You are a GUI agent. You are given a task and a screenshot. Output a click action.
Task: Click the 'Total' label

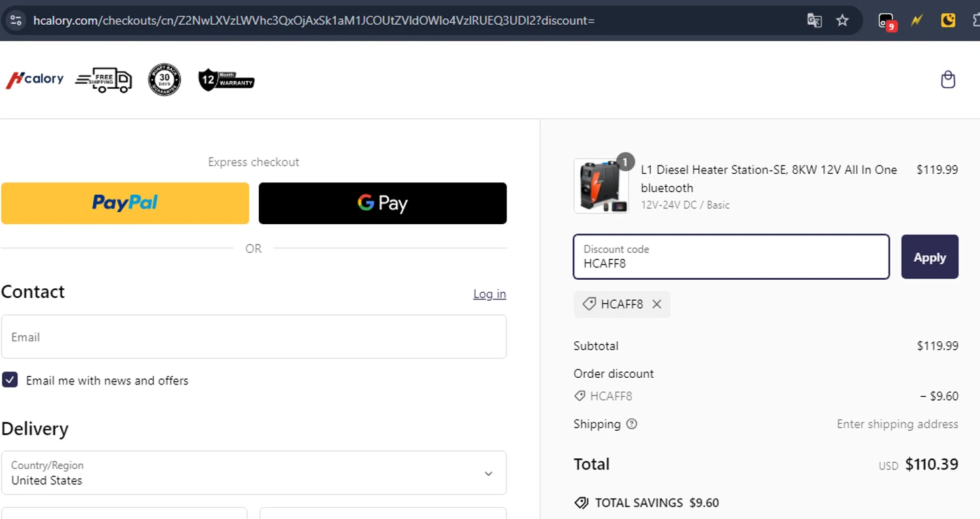pyautogui.click(x=591, y=464)
